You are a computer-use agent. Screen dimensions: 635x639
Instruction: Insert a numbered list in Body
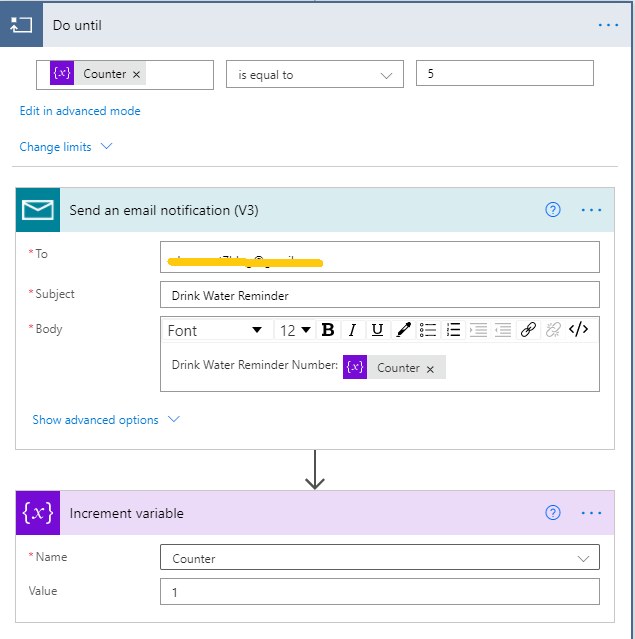tap(453, 330)
